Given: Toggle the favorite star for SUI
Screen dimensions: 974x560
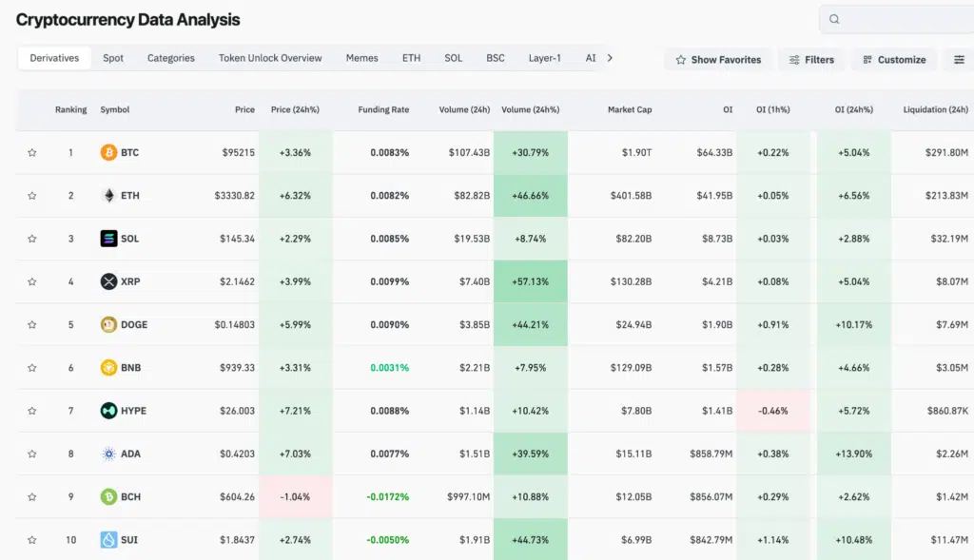Looking at the screenshot, I should 32,540.
